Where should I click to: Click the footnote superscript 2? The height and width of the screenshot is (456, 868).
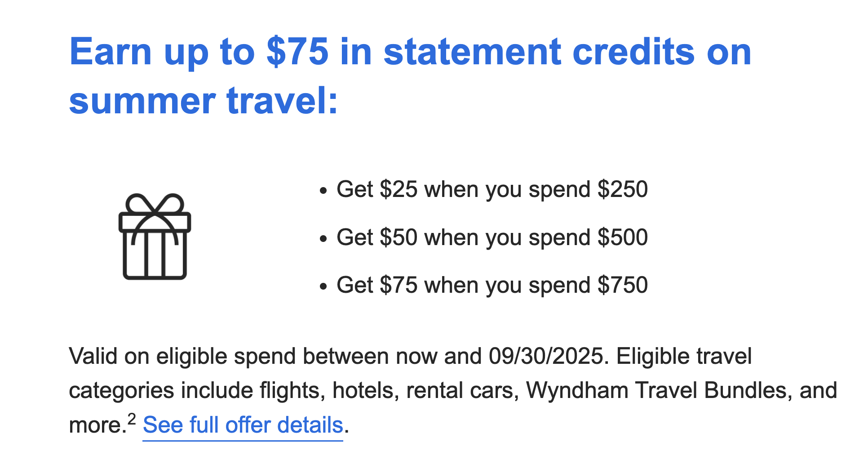[x=132, y=419]
